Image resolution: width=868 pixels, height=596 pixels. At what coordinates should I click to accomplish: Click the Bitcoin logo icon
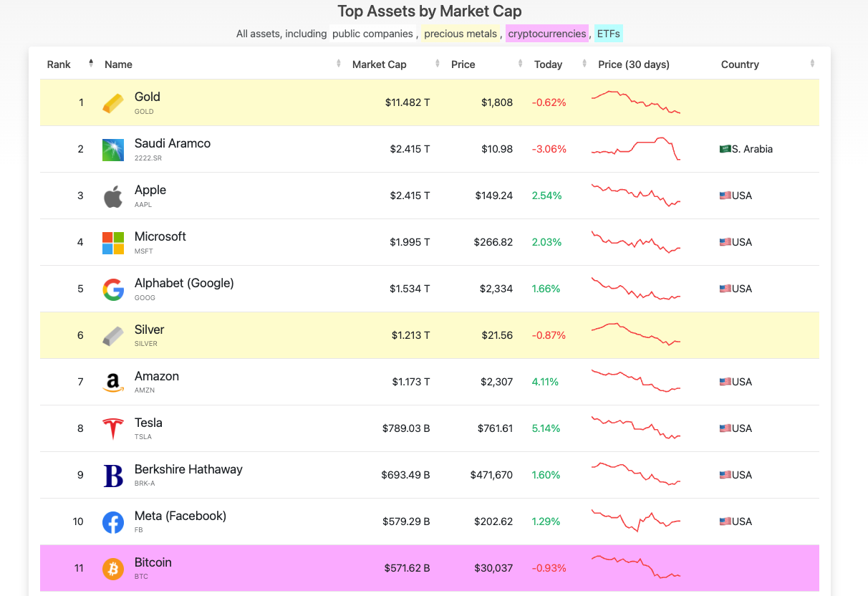[113, 569]
